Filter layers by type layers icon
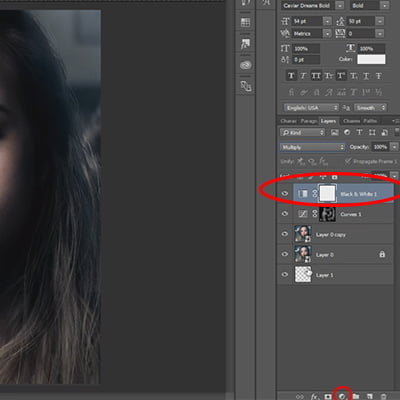The width and height of the screenshot is (400, 400). point(359,132)
